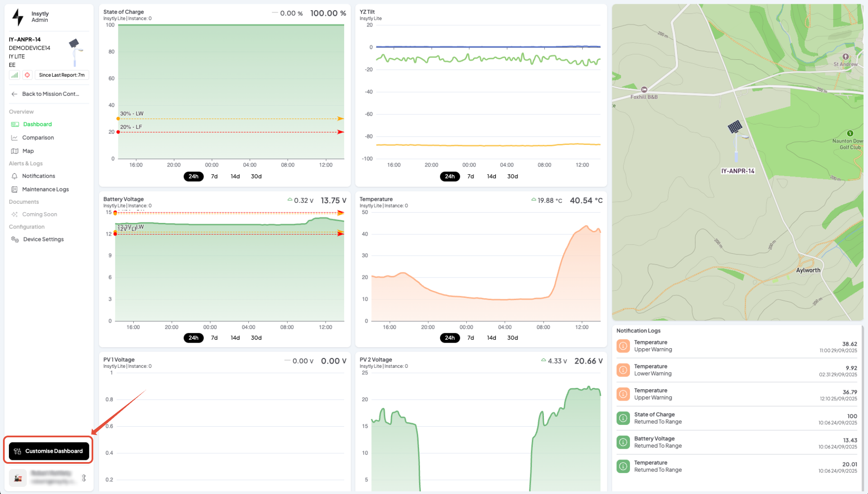Select 14d range on Battery Voltage chart

(x=235, y=338)
